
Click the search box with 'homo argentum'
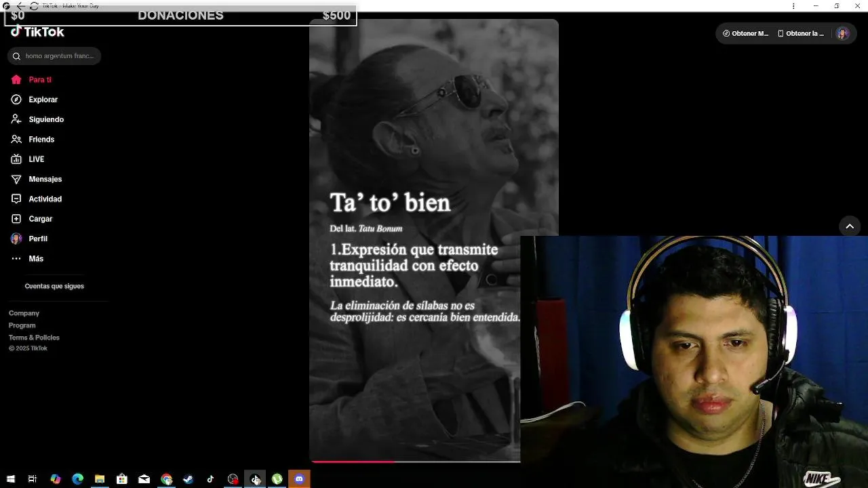(54, 56)
